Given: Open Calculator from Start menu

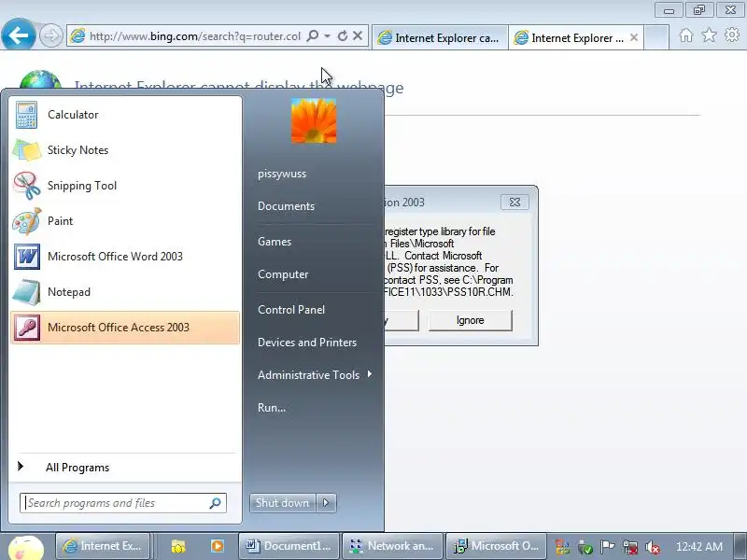Looking at the screenshot, I should (x=125, y=115).
